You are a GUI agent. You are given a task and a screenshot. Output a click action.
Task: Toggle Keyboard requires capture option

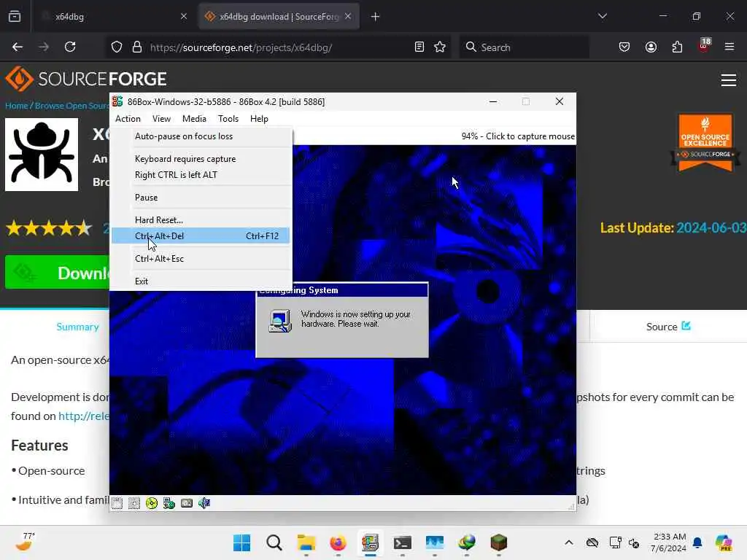coord(201,158)
